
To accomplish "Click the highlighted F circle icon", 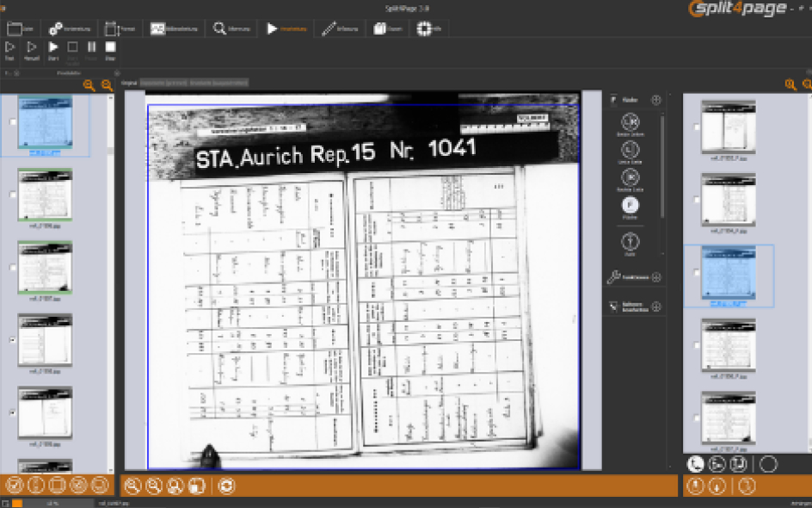I will click(631, 205).
